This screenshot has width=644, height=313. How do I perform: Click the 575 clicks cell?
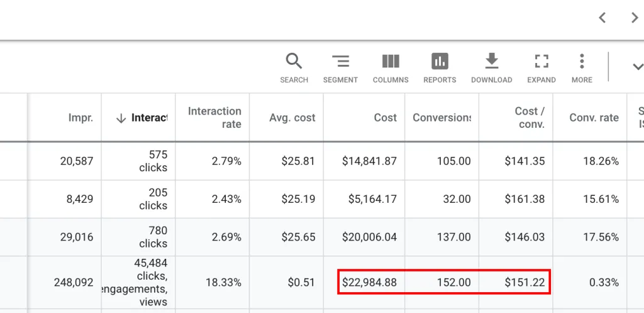[x=153, y=161]
